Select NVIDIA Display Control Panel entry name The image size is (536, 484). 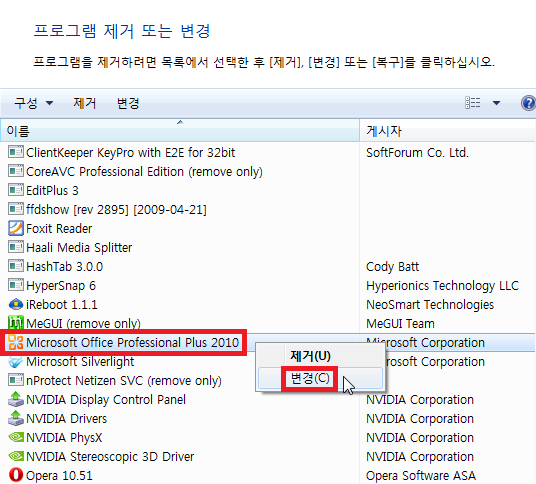[x=106, y=399]
